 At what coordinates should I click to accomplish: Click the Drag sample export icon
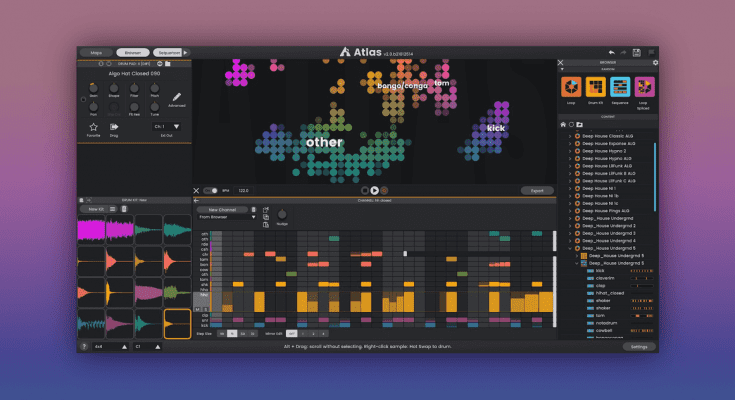(116, 127)
